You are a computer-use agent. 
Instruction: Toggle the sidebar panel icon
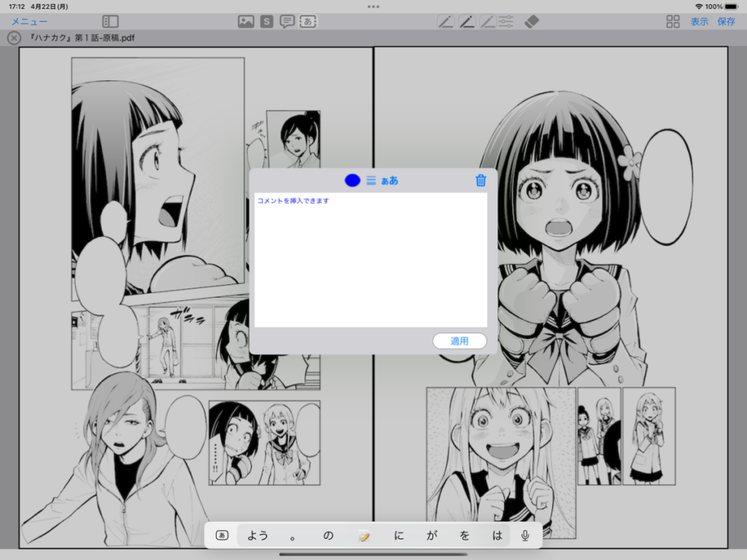(111, 21)
